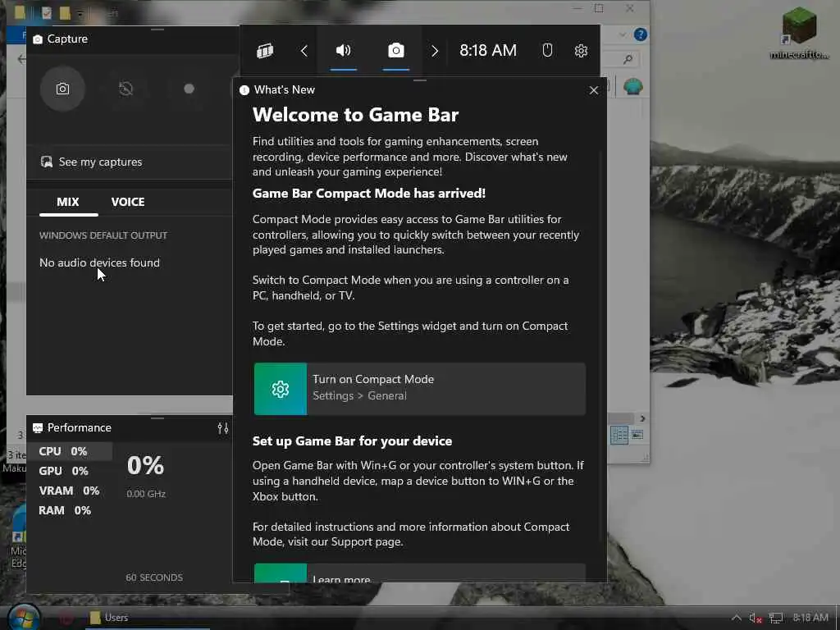840x630 pixels.
Task: Click the Capture widget title
Action: [x=67, y=39]
